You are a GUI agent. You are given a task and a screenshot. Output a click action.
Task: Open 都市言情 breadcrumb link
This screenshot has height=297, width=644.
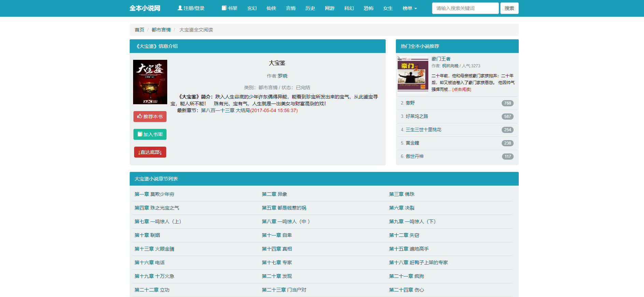pyautogui.click(x=161, y=30)
